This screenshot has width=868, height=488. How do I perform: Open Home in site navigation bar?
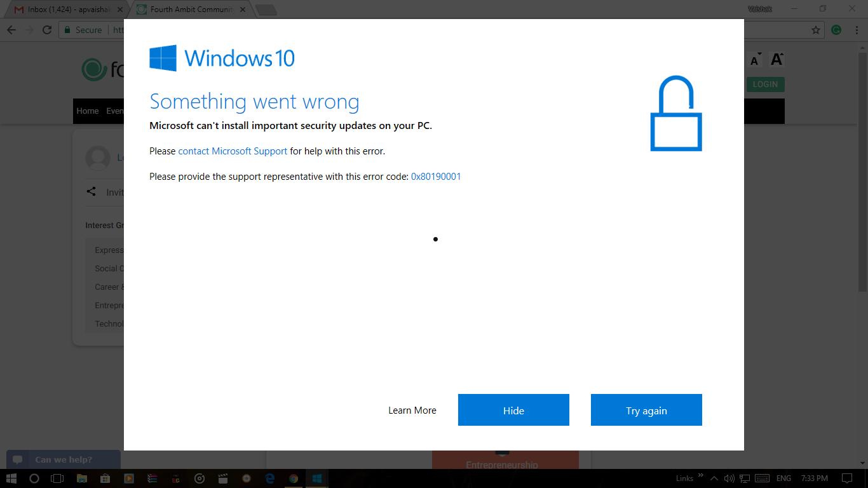click(88, 111)
